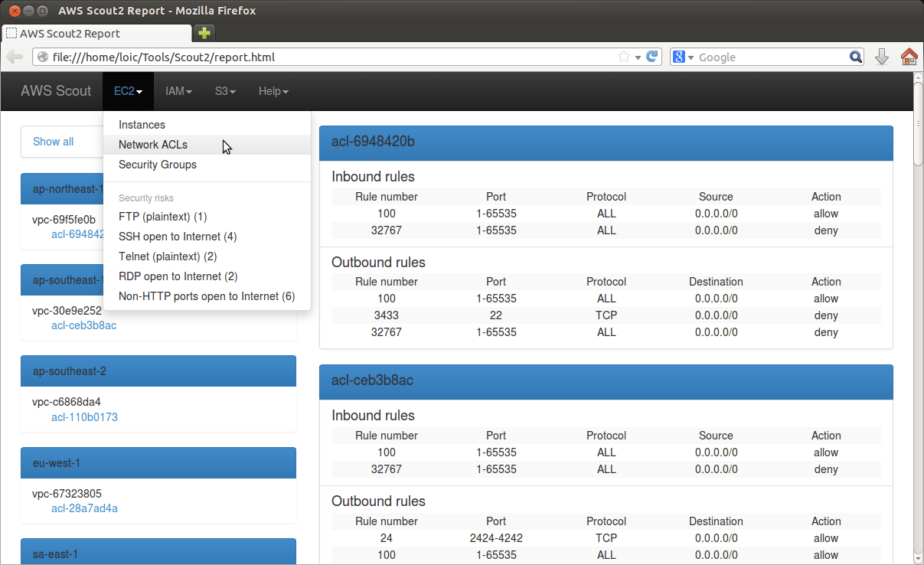Go to Firefox home page icon
This screenshot has height=565, width=924.
pyautogui.click(x=909, y=57)
